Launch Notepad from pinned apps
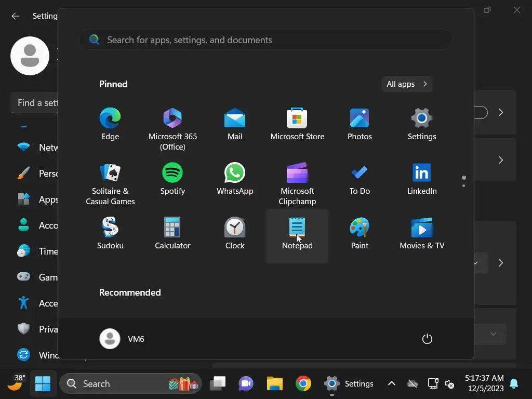The width and height of the screenshot is (532, 399). 297,236
